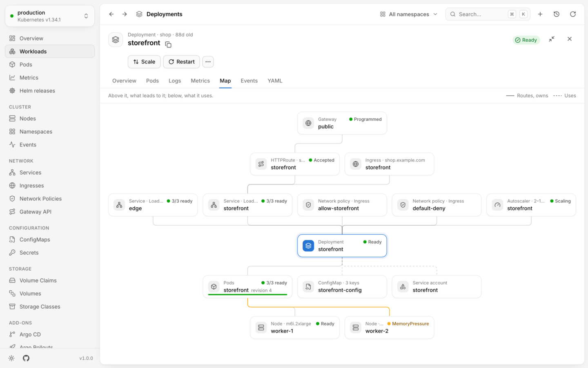The width and height of the screenshot is (588, 368).
Task: Open Pods in the sidebar
Action: 50,65
